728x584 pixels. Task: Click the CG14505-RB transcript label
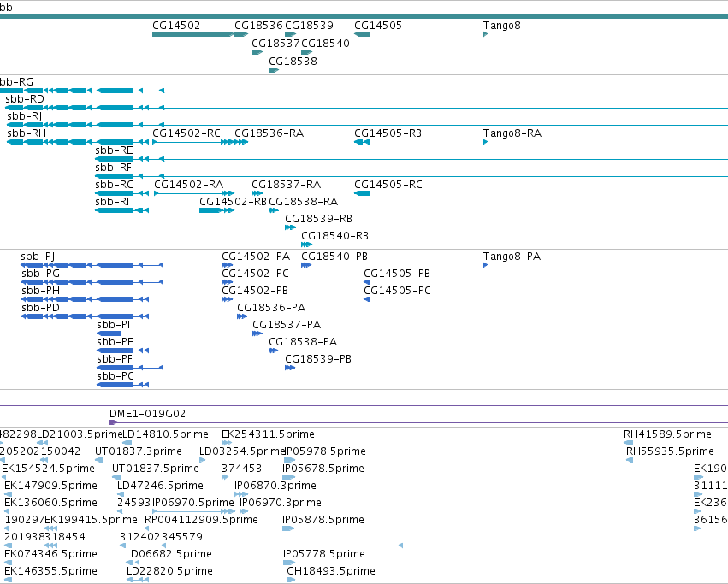tap(388, 133)
